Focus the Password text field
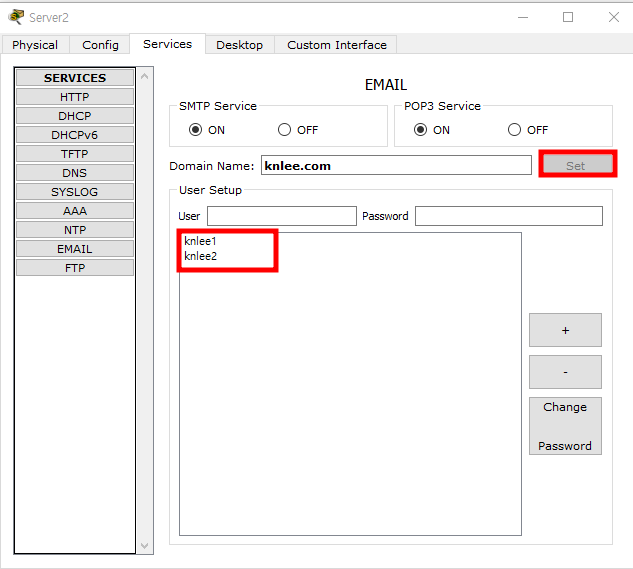633x569 pixels. [x=509, y=216]
